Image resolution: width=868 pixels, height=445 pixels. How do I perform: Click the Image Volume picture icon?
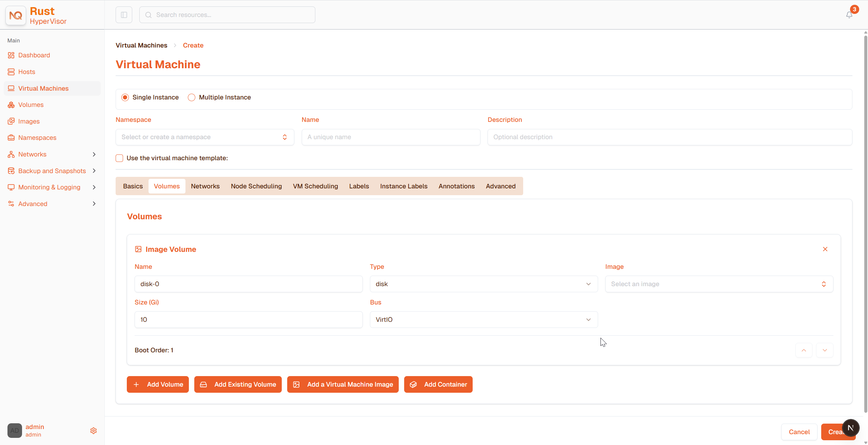tap(138, 249)
